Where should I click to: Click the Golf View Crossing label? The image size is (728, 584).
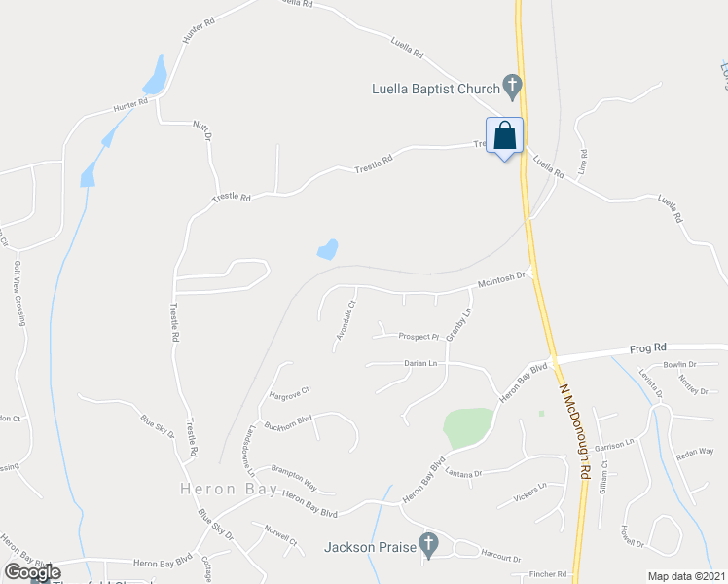coord(19,293)
